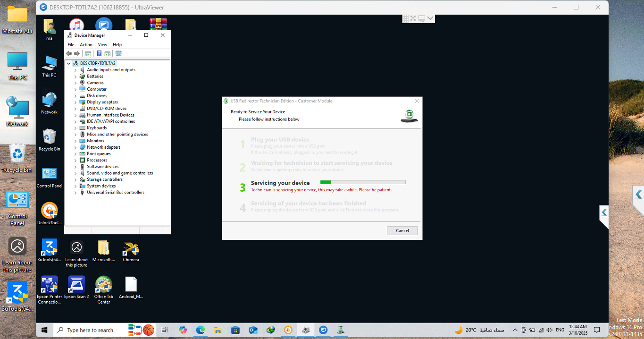Viewport: 644px width, 339px height.
Task: Show hidden tray icons chevron
Action: tap(515, 330)
